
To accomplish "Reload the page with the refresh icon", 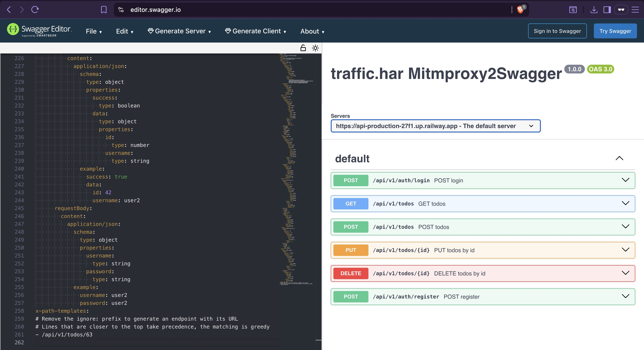I will click(x=35, y=10).
